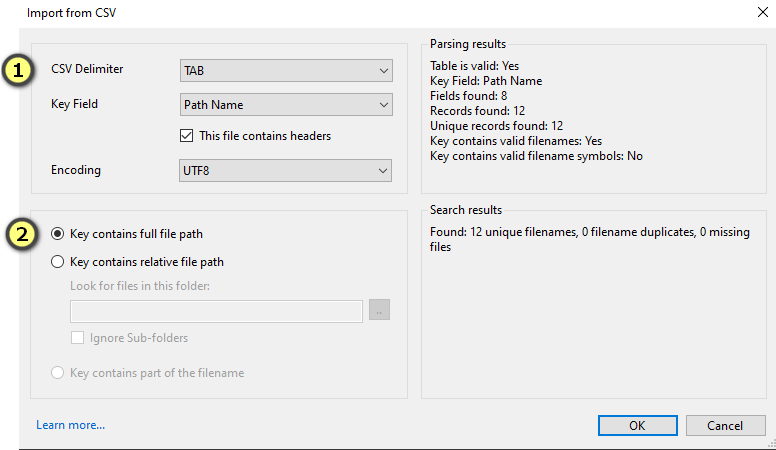Select 'Key contains part of the filename'

click(x=58, y=373)
